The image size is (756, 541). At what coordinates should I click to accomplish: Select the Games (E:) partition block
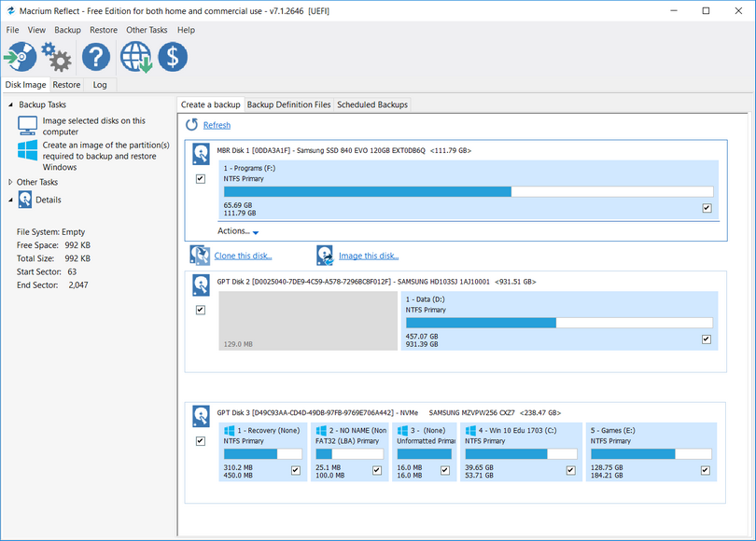coord(651,451)
